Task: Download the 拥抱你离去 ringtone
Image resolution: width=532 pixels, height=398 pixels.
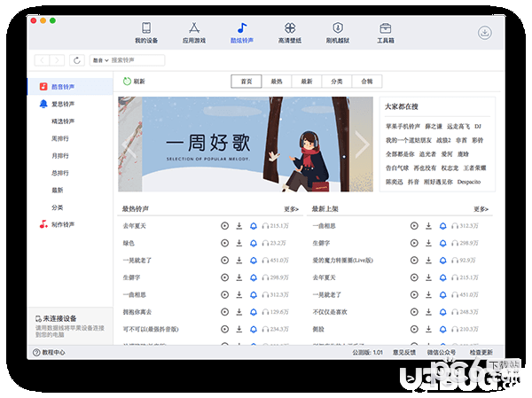Action: (239, 312)
